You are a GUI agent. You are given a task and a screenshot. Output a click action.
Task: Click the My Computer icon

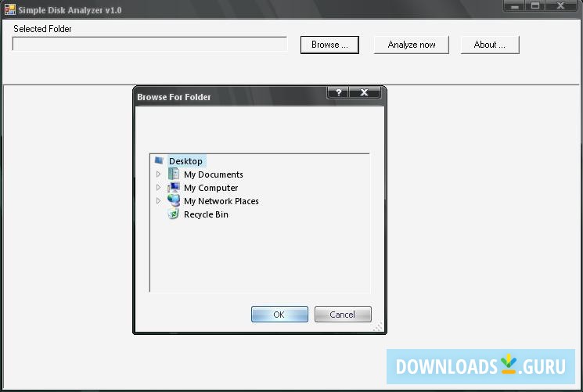tap(174, 187)
